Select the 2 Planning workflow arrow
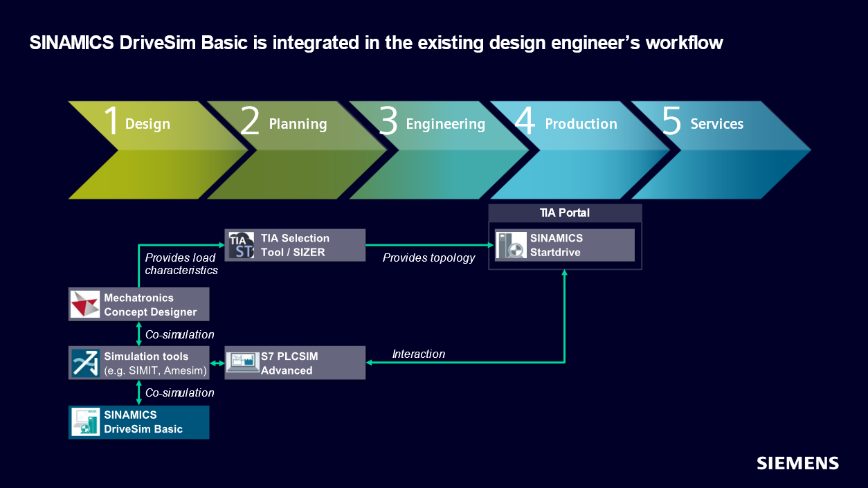 [x=298, y=150]
